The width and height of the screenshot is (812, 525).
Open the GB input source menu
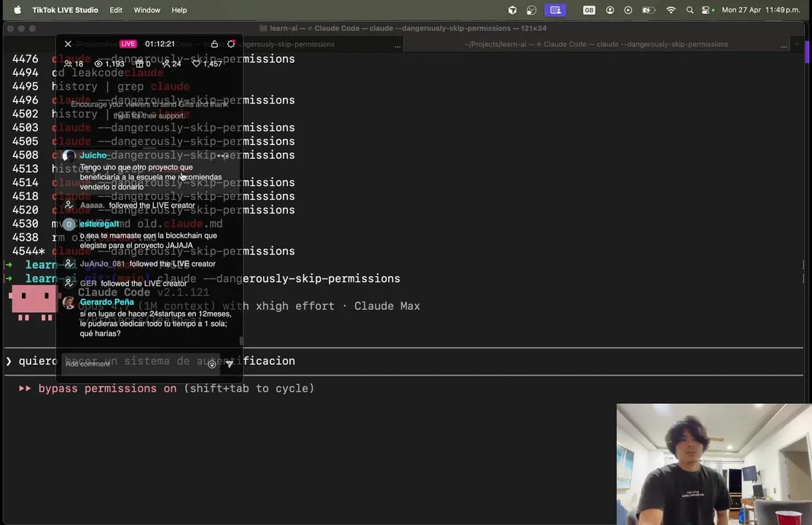[x=589, y=10]
